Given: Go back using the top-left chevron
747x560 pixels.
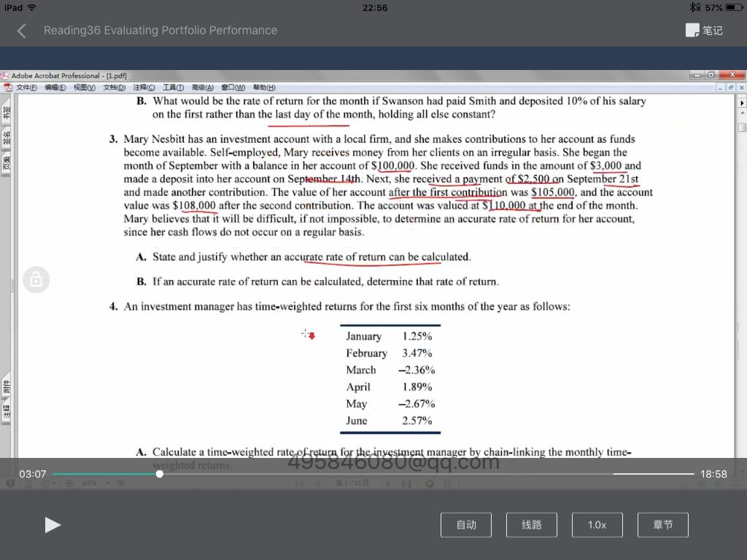Looking at the screenshot, I should click(x=21, y=31).
